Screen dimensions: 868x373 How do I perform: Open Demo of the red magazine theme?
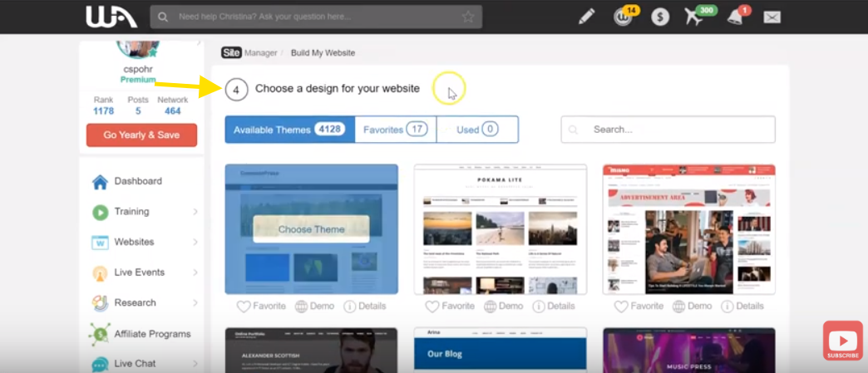coord(692,306)
